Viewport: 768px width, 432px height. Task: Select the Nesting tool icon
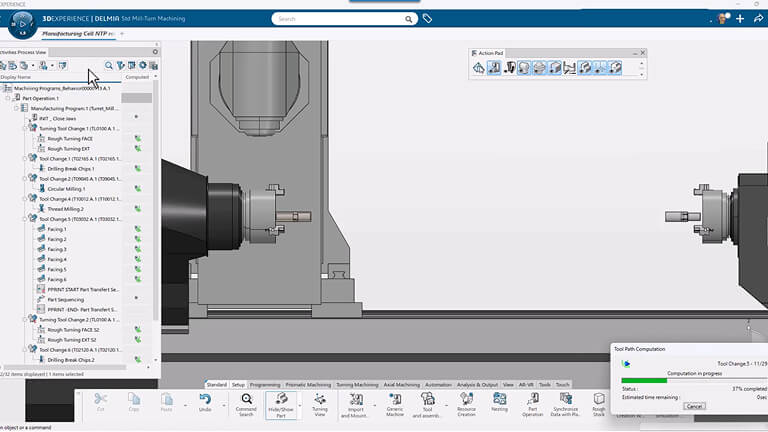500,402
